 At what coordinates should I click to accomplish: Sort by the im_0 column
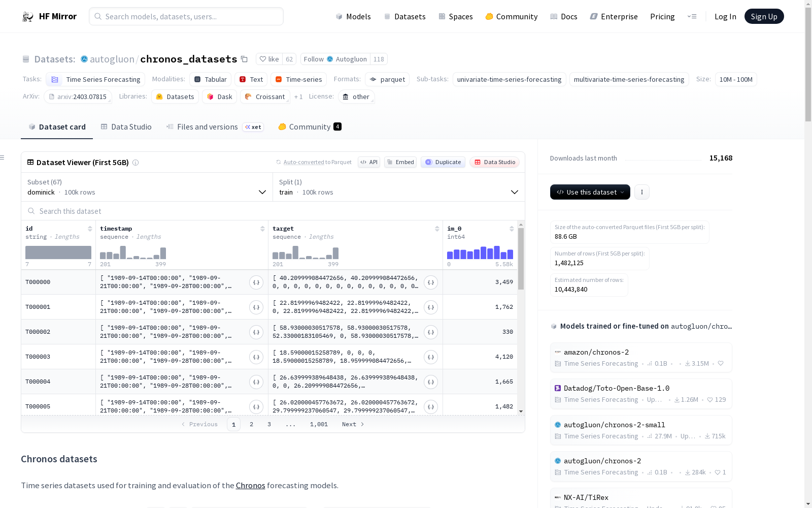point(512,229)
